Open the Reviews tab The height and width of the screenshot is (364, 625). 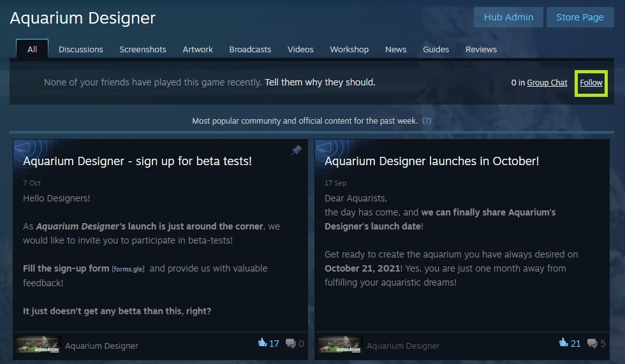point(481,49)
